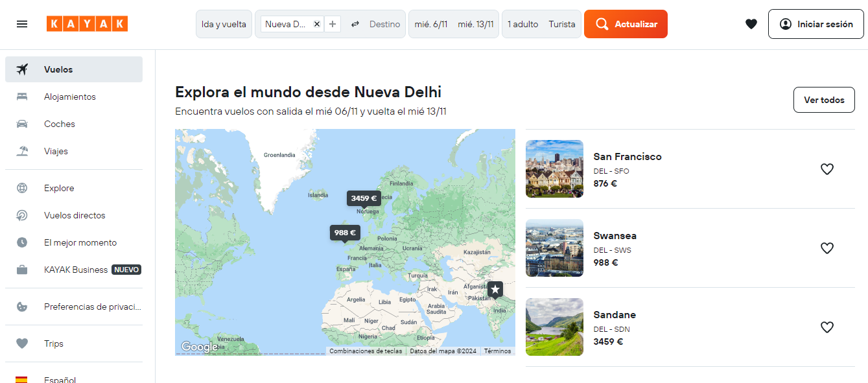Image resolution: width=868 pixels, height=383 pixels.
Task: Open the San Francisco destination photo
Action: pos(554,168)
